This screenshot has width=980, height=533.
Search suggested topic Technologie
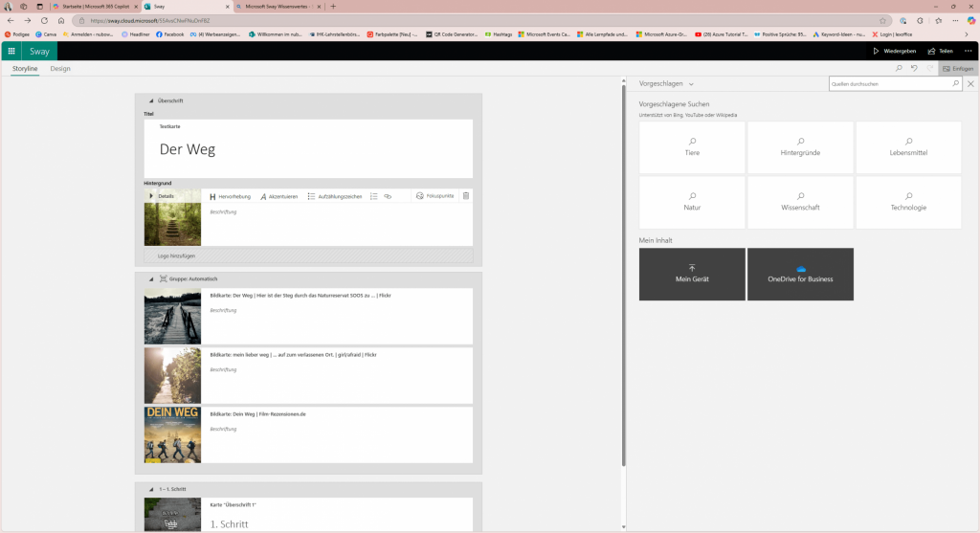(908, 202)
